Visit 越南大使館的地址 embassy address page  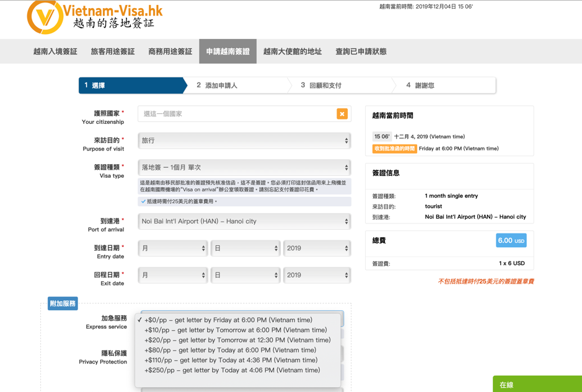(x=293, y=52)
